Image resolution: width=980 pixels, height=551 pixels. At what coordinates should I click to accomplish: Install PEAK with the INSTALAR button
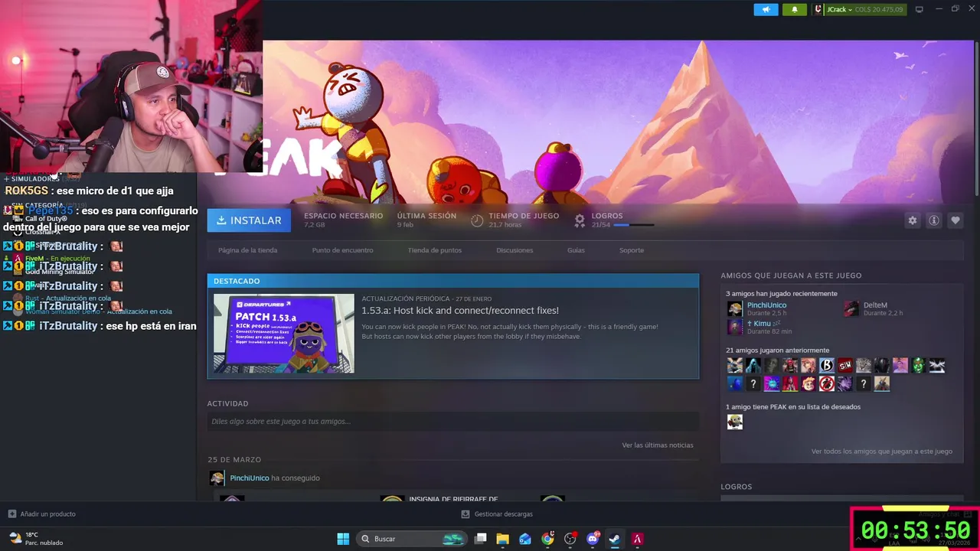[x=249, y=220]
